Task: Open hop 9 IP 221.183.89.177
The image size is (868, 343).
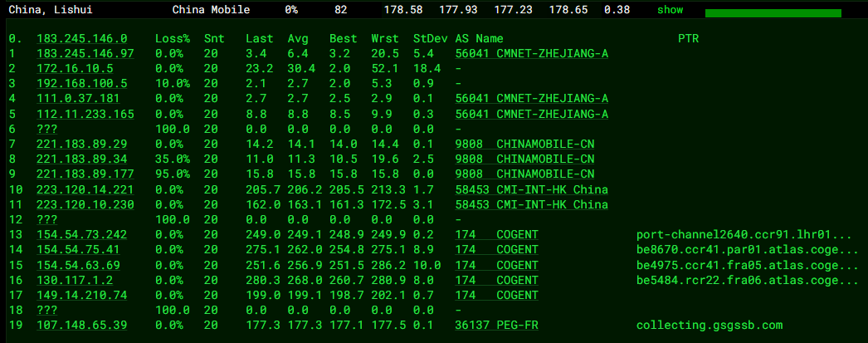Action: coord(85,174)
